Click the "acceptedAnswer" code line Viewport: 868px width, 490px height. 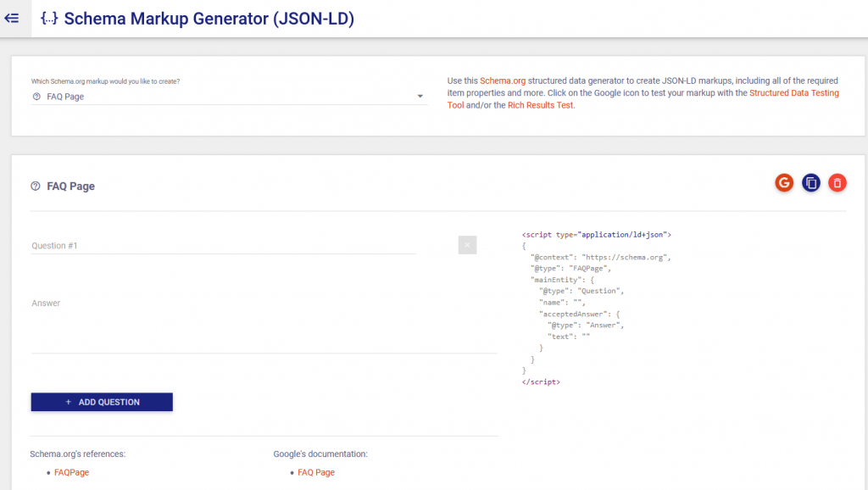(x=580, y=314)
